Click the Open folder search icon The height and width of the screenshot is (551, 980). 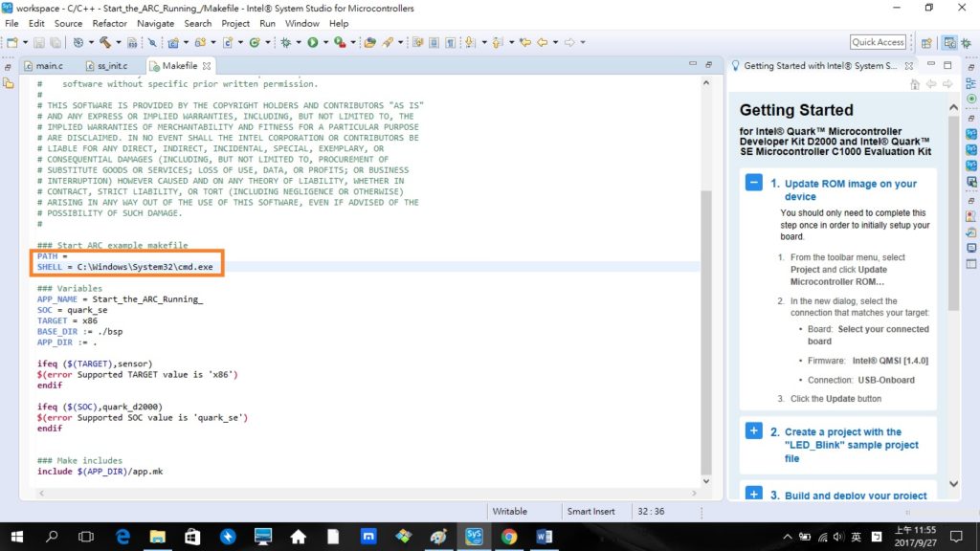(x=370, y=42)
